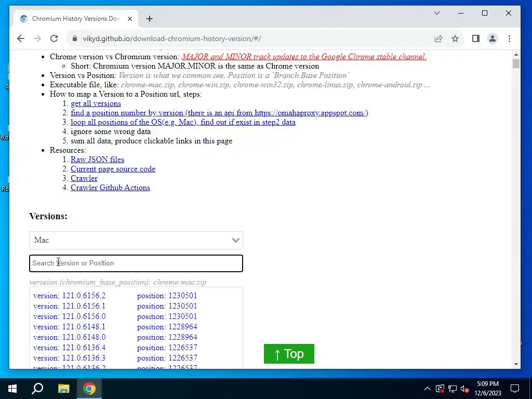Bookmark this page with star icon
Screen dimensions: 532x399
point(455,38)
